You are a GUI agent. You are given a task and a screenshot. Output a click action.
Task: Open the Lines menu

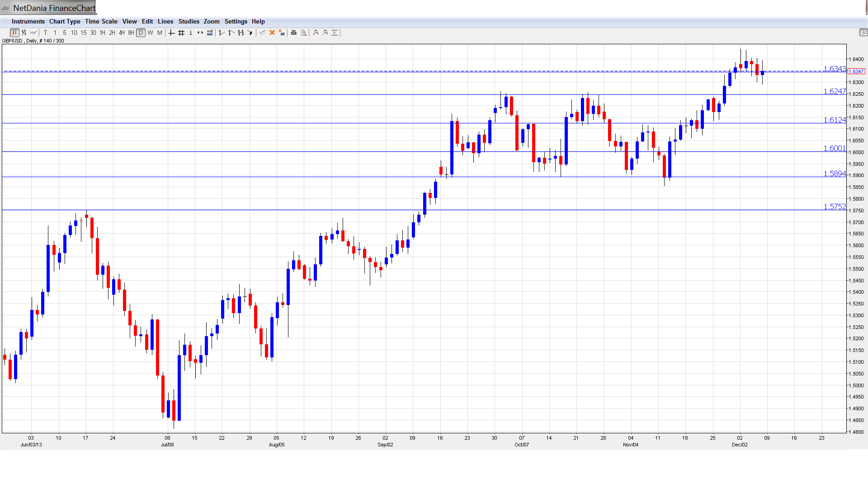(165, 21)
